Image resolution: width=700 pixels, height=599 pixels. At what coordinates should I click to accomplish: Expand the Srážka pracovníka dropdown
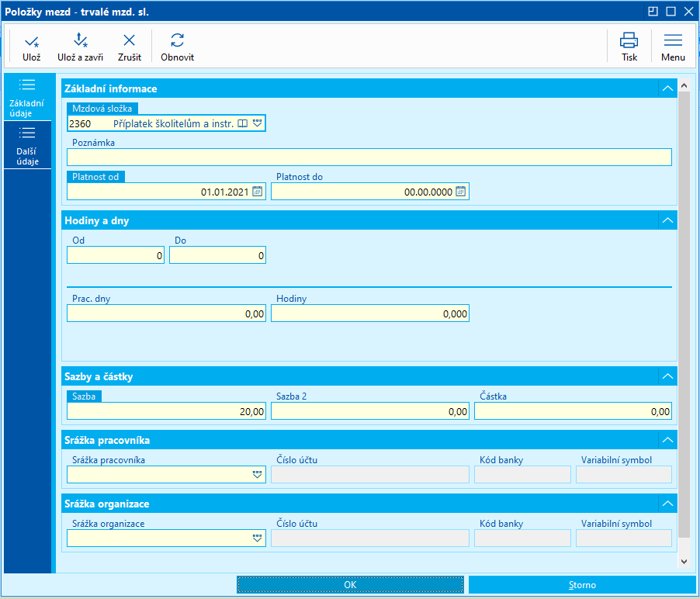(258, 475)
